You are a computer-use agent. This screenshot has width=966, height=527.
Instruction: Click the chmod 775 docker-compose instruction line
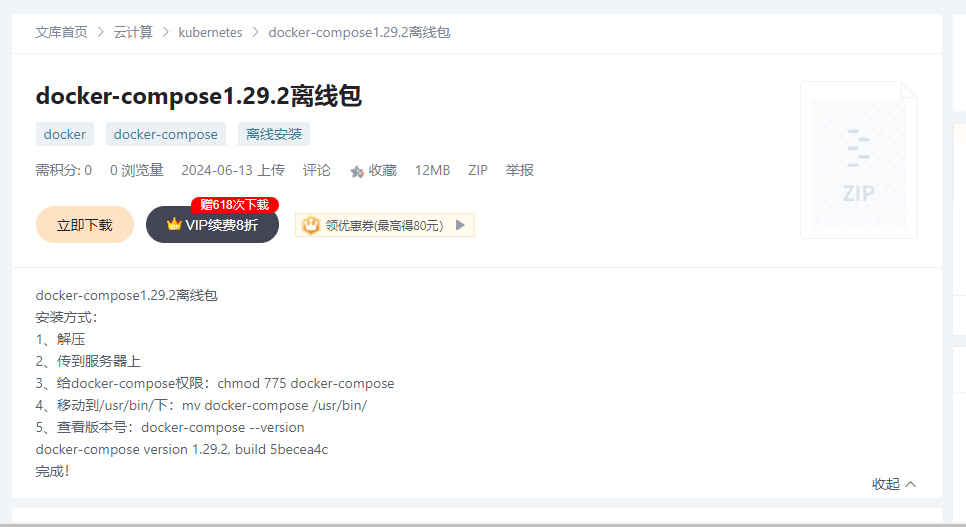(215, 383)
